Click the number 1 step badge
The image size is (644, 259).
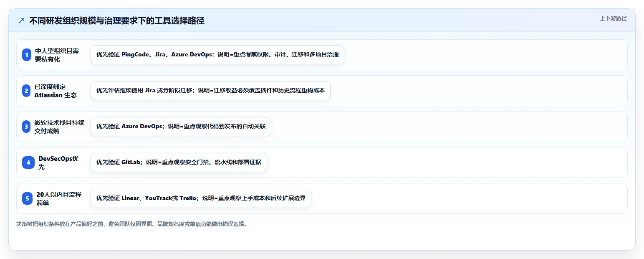coord(27,55)
